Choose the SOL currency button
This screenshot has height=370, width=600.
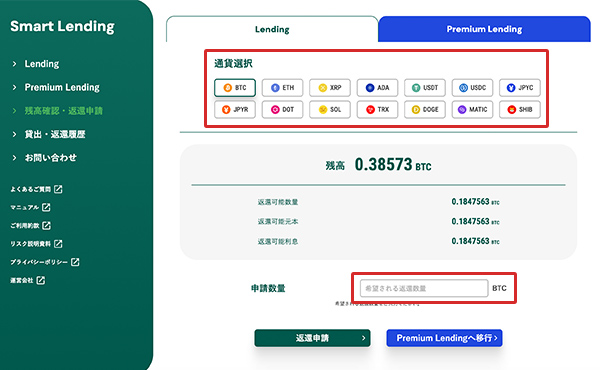tap(330, 109)
